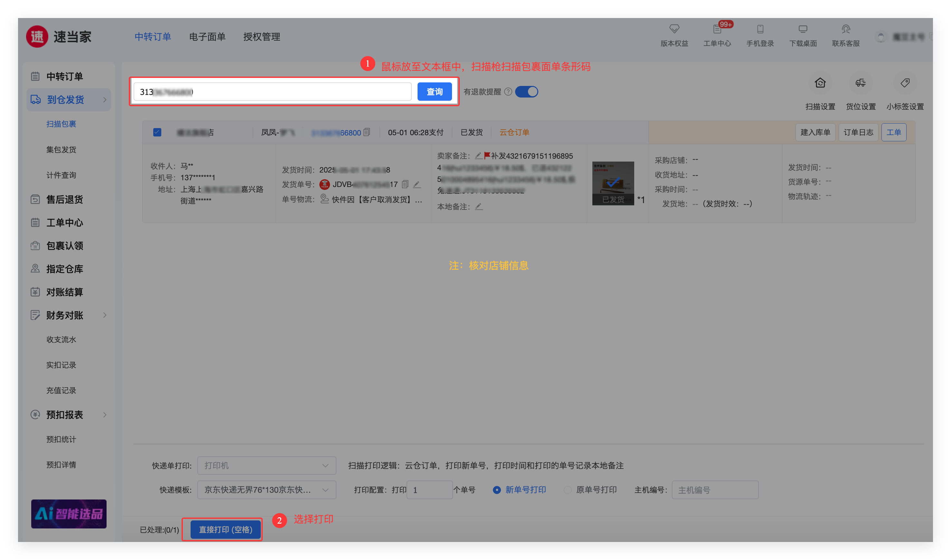Open the 货位设置 slot settings icon

tap(861, 83)
